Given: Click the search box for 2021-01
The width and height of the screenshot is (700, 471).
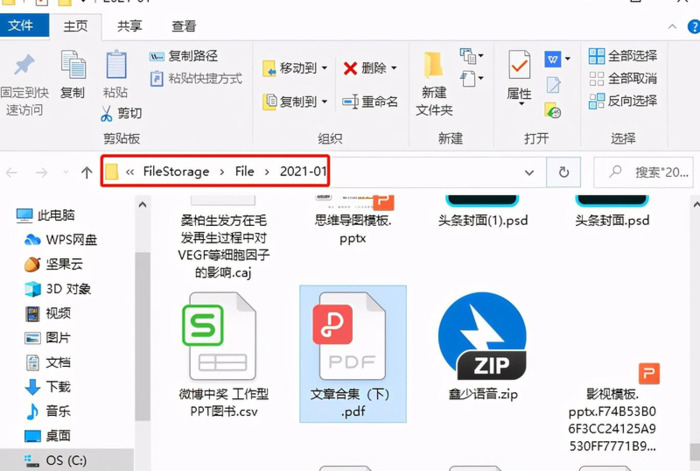Looking at the screenshot, I should coord(643,172).
